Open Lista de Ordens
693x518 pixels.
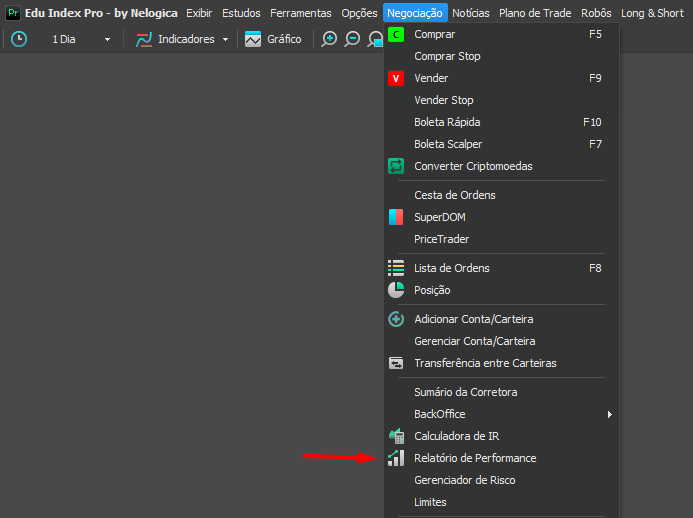tap(451, 268)
